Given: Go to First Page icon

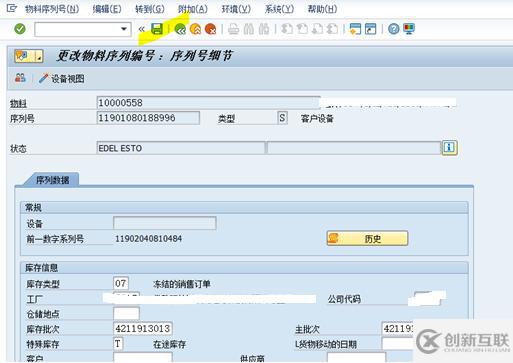Looking at the screenshot, I should pyautogui.click(x=287, y=29).
